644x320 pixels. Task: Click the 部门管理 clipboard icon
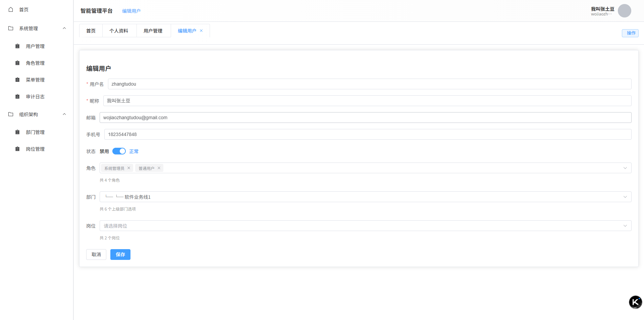pyautogui.click(x=17, y=132)
